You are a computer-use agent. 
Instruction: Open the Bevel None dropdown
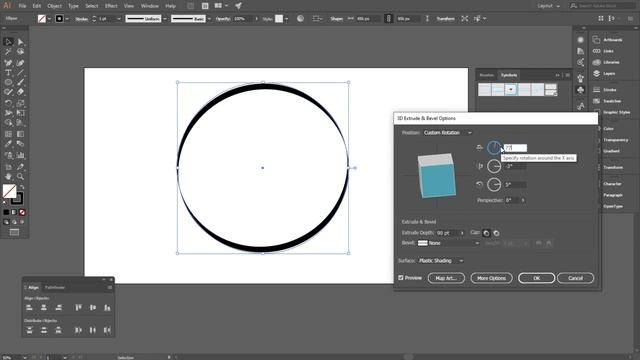click(449, 243)
